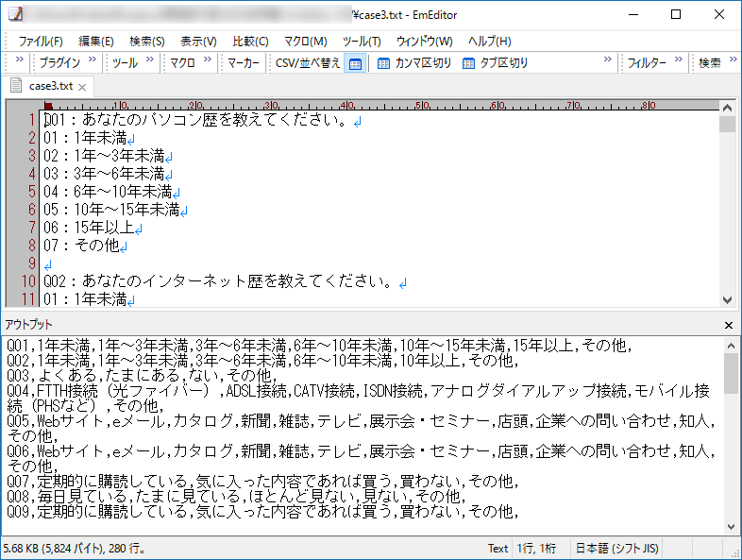
Task: Open the ファイル(F) menu
Action: [x=41, y=42]
